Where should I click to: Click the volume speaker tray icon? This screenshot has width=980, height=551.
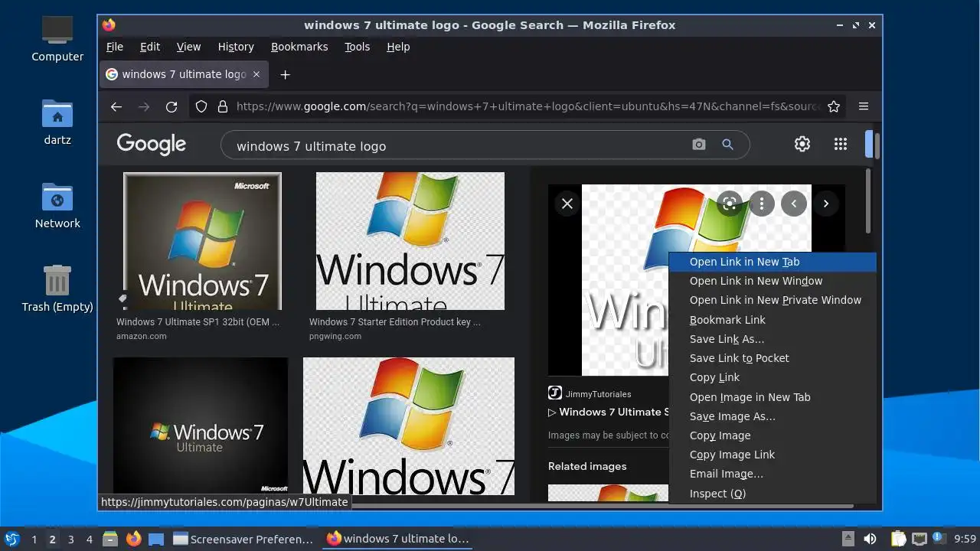[x=870, y=539]
